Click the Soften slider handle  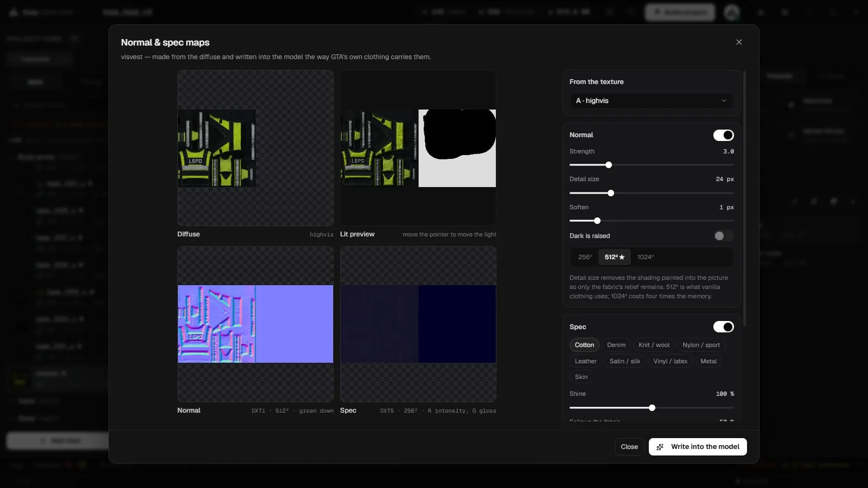coord(597,221)
